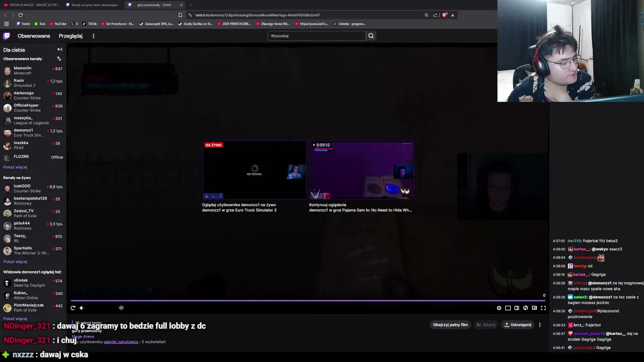Enter fullscreen on the clip player
The height and width of the screenshot is (362, 644).
coord(543,308)
